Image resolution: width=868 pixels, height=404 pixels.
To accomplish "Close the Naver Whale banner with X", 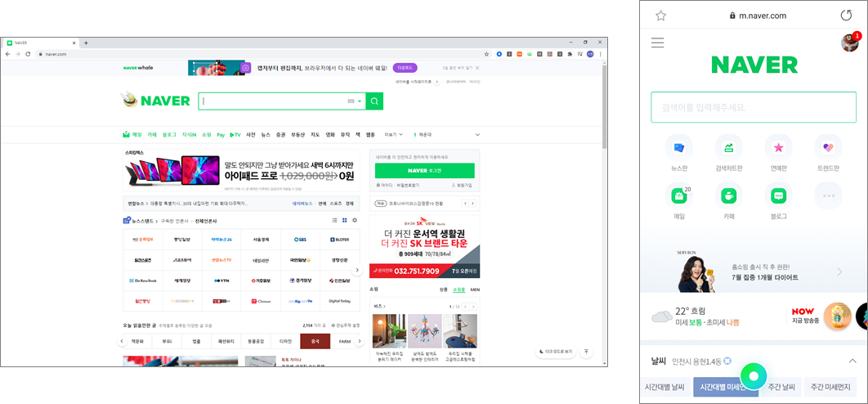I will tap(477, 68).
